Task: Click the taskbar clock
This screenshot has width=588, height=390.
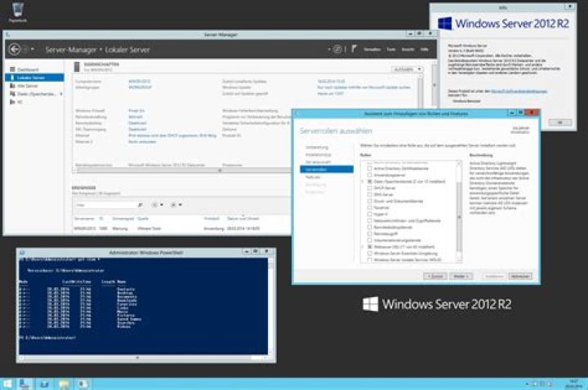Action: click(574, 383)
